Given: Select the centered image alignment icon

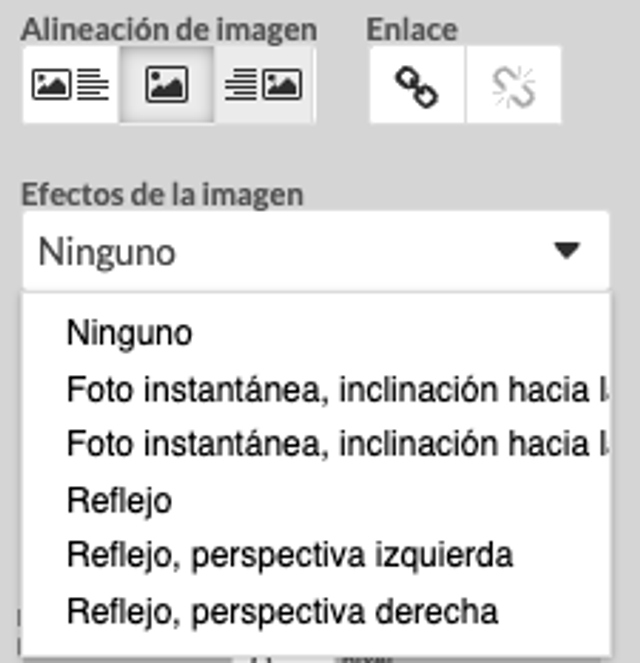Looking at the screenshot, I should click(x=167, y=85).
